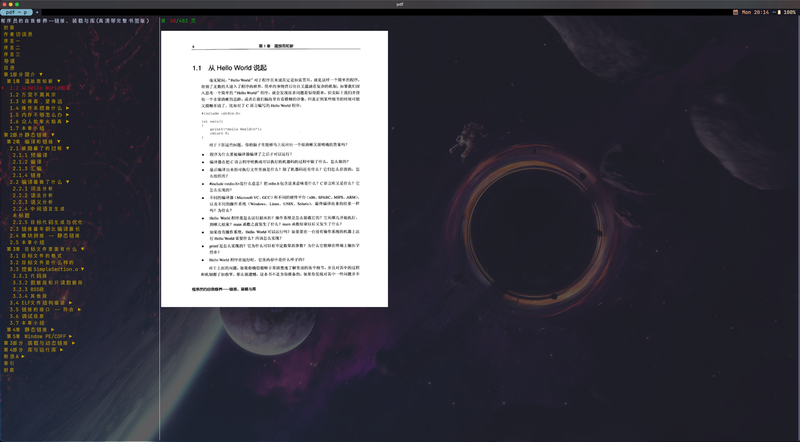The width and height of the screenshot is (800, 442).
Task: Collapse the 第3章 目标文件里有什么 arrow
Action: click(82, 249)
